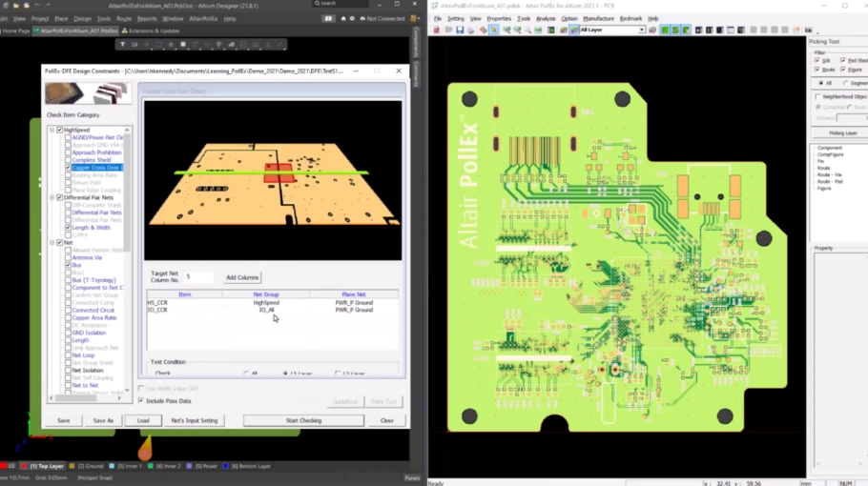Click the magnifier zoom icon in PollEx toolbar

pyautogui.click(x=527, y=30)
